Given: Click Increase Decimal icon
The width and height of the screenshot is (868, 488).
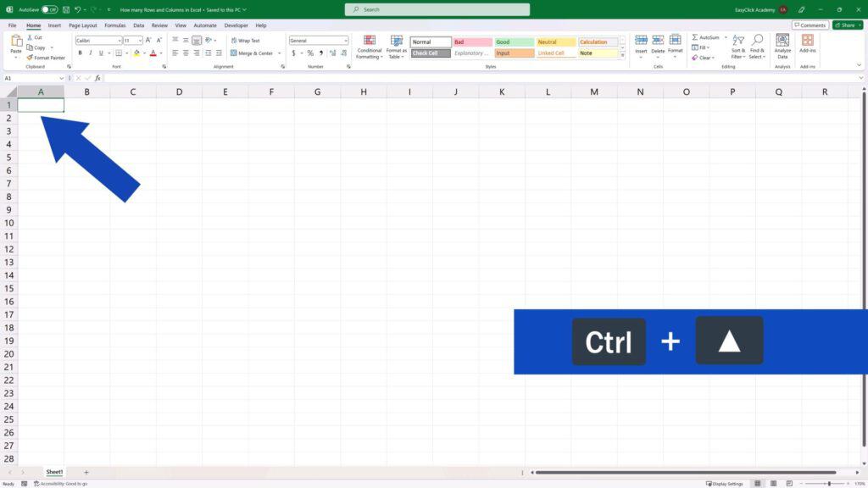Looking at the screenshot, I should click(332, 53).
